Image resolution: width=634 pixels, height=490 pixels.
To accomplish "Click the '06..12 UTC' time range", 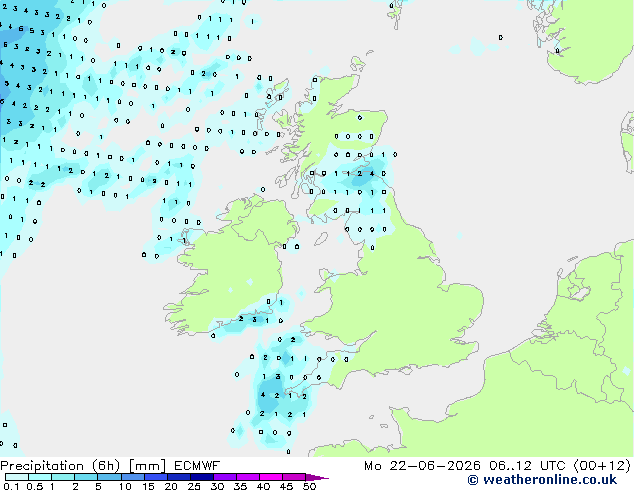I will (x=527, y=466).
